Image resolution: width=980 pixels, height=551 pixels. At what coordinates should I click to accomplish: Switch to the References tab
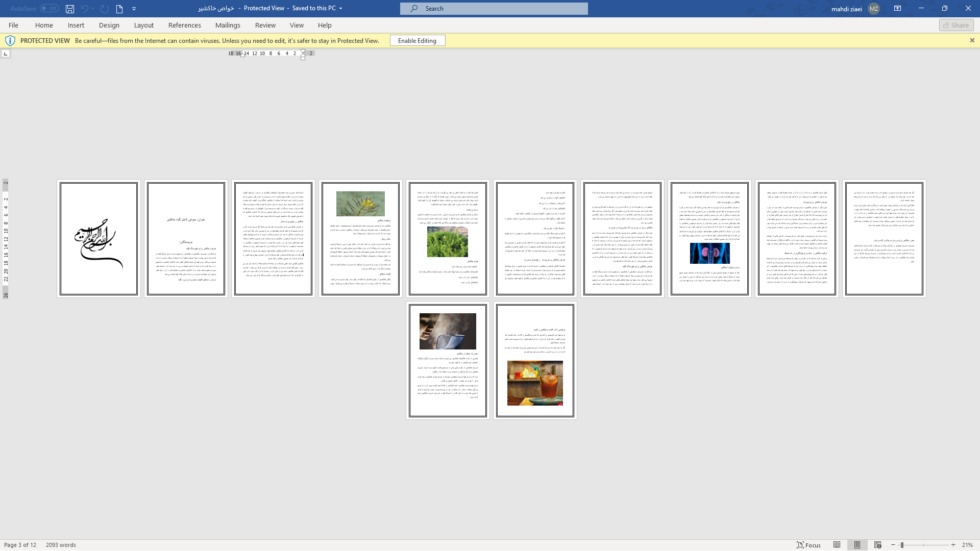pyautogui.click(x=185, y=25)
